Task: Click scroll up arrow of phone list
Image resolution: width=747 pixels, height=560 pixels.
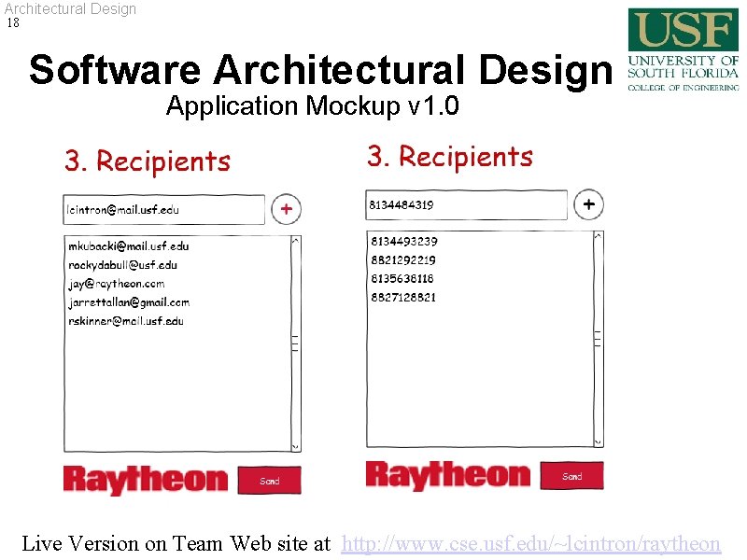Action: (x=598, y=236)
